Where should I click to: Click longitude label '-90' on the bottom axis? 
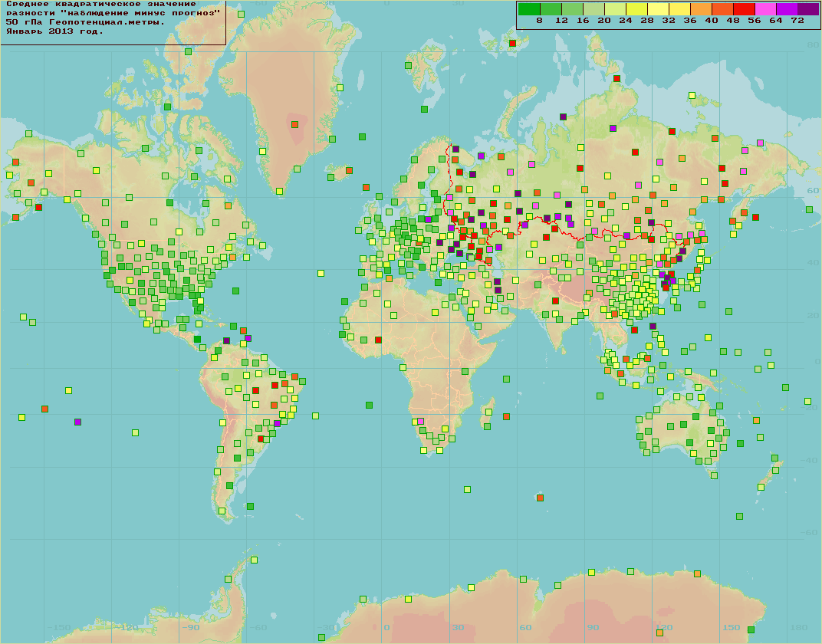point(192,627)
